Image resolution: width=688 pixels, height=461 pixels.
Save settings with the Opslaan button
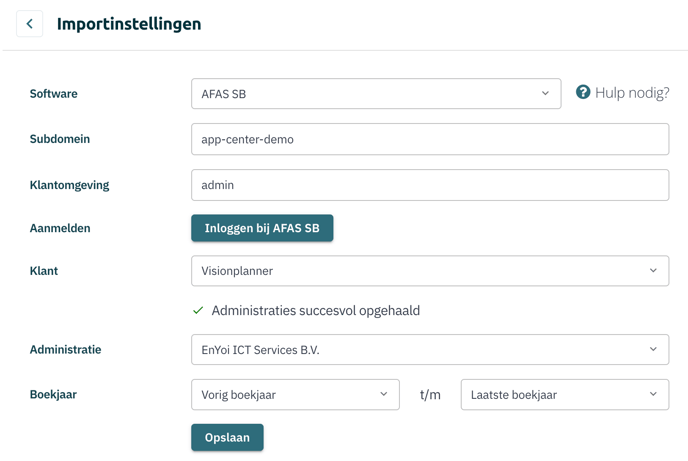(x=227, y=437)
